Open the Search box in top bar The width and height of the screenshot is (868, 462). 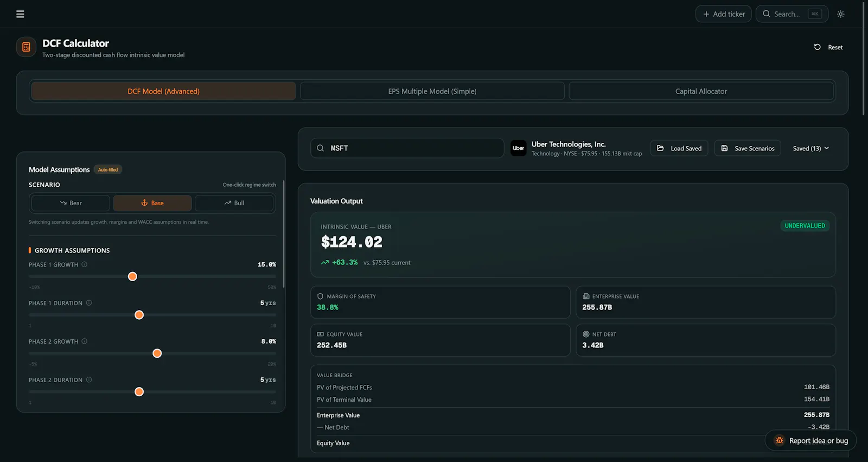click(x=792, y=14)
